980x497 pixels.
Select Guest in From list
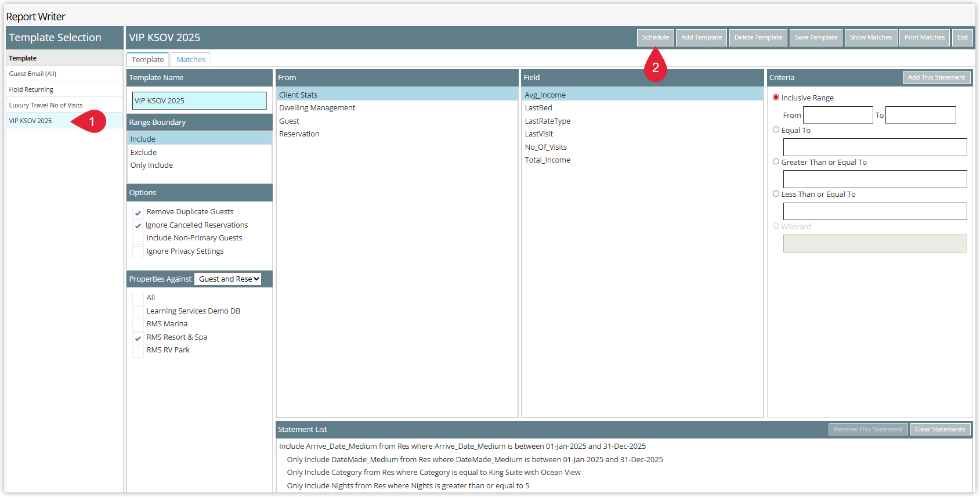tap(397, 121)
